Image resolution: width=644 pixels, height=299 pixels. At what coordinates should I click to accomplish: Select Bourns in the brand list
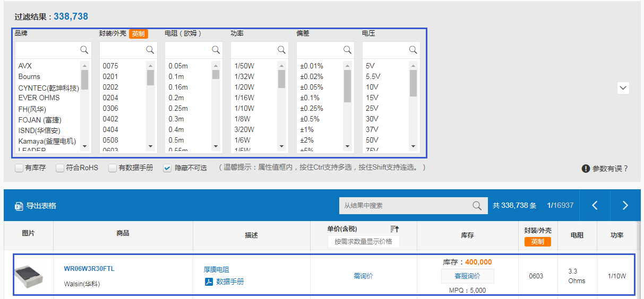pos(29,76)
